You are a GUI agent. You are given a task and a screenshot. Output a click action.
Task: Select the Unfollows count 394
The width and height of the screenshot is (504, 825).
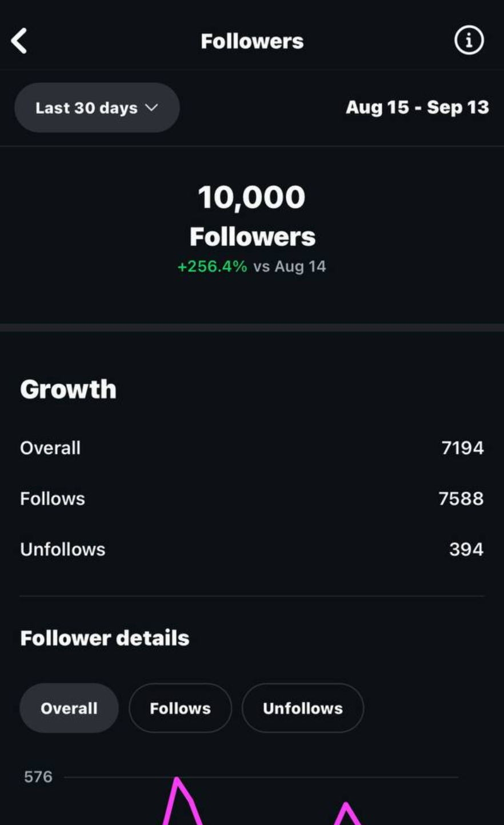click(x=466, y=549)
